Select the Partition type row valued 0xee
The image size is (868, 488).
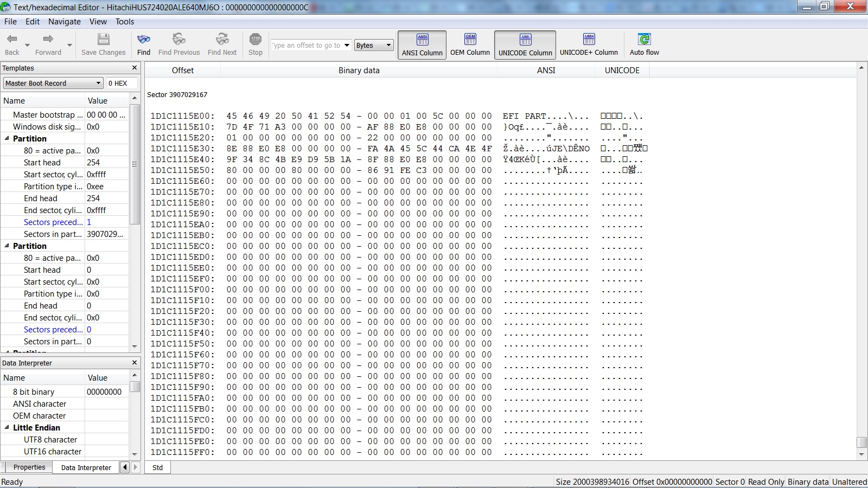(x=65, y=186)
